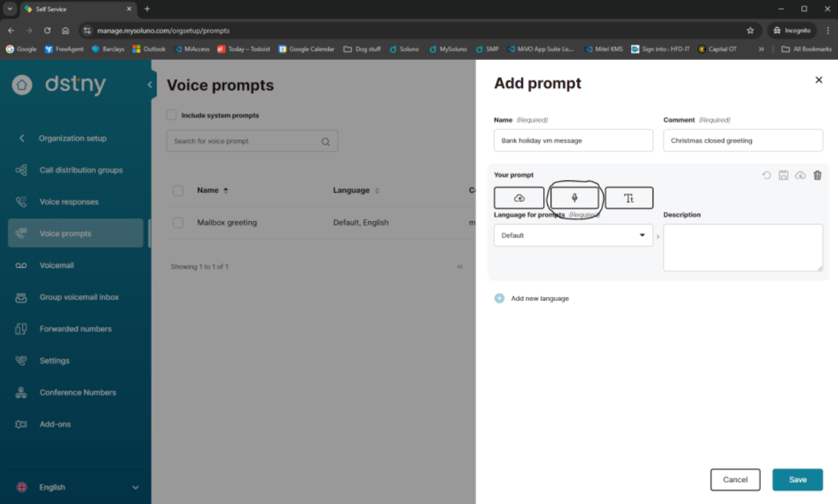Open the Google Calendar bookmark
Image resolution: width=838 pixels, height=504 pixels.
click(306, 49)
